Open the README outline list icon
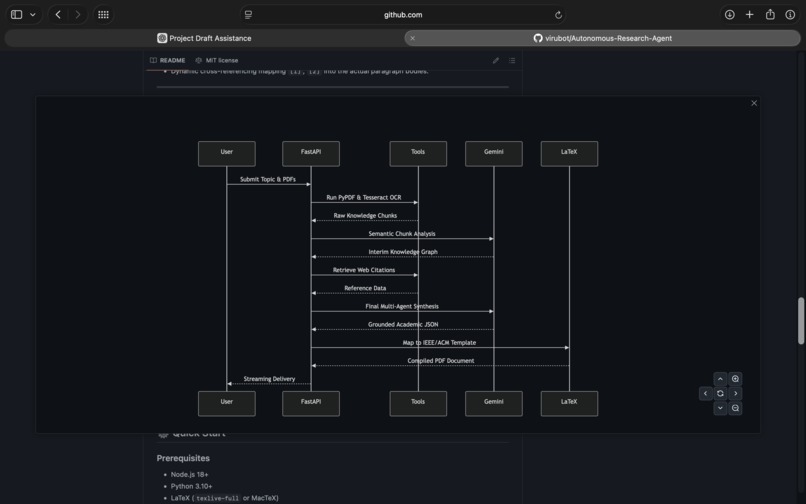Viewport: 806px width, 504px height. pos(512,60)
